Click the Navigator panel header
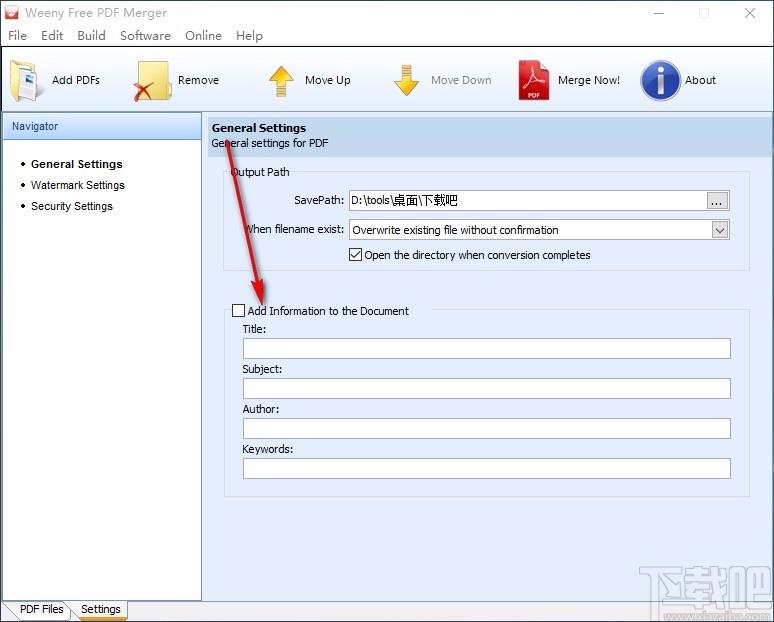Viewport: 774px width, 622px height. click(102, 126)
